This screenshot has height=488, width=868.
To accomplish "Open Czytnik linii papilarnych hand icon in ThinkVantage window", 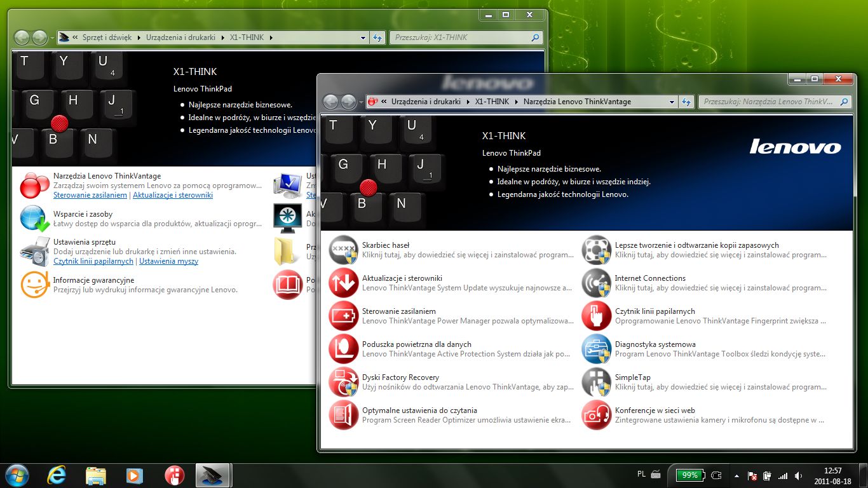I will (597, 316).
